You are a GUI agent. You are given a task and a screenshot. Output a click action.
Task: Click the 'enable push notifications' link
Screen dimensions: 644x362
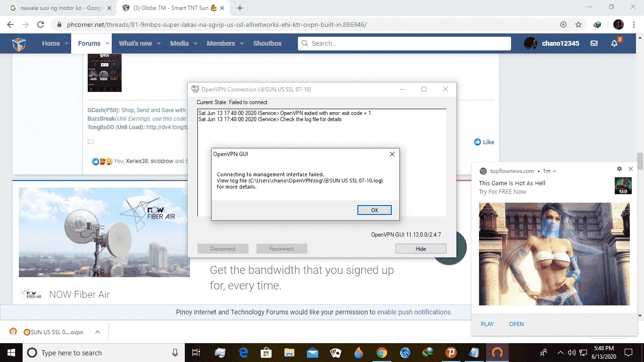(414, 312)
